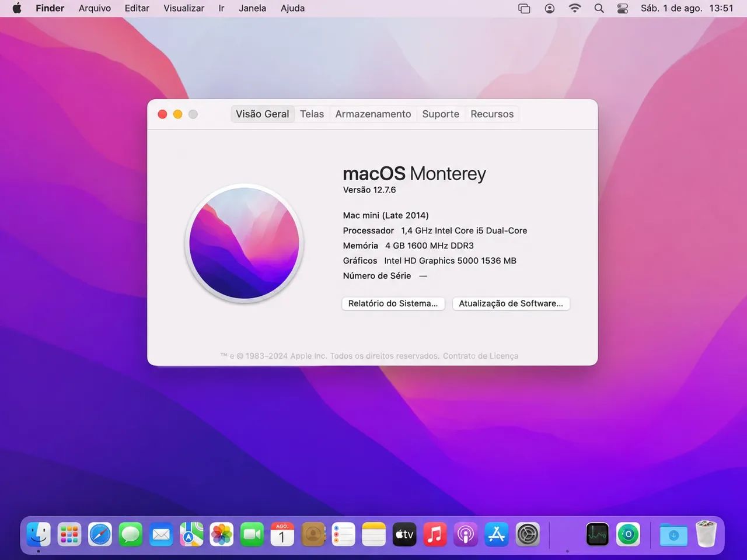This screenshot has height=560, width=747.
Task: Click the Número de Série label
Action: tap(377, 276)
